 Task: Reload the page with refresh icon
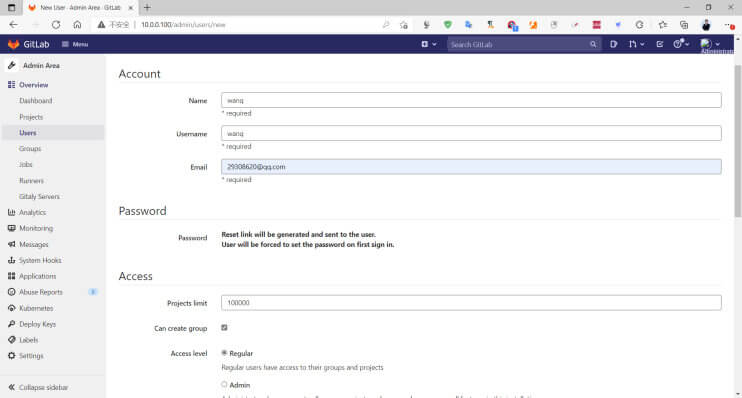coord(56,25)
